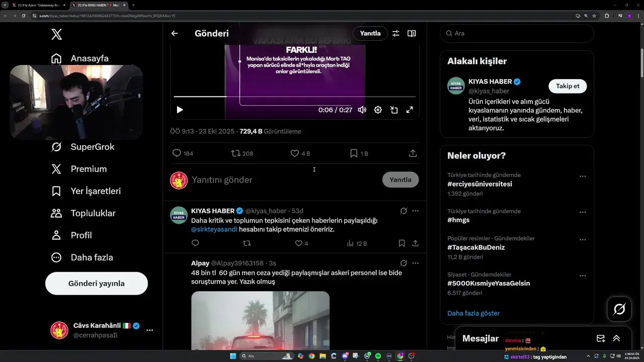Open Spotify from the taskbar
644x362 pixels.
point(378,356)
